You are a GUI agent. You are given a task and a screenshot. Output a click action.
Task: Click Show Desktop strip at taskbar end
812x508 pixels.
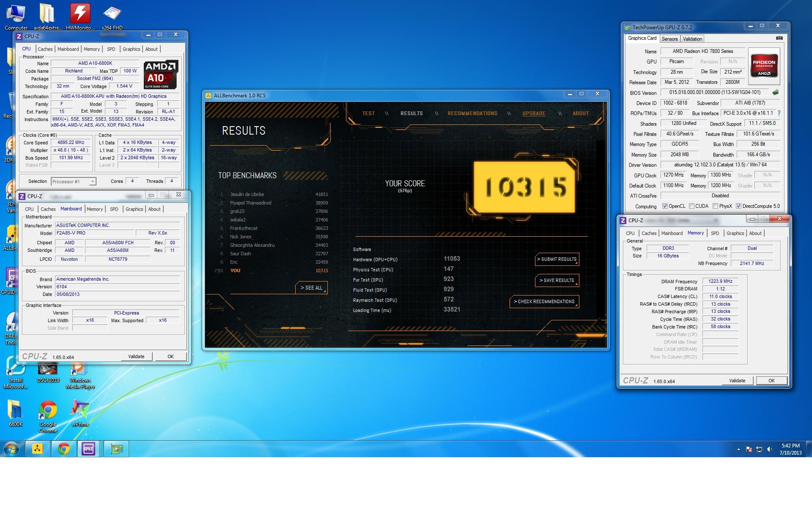809,449
